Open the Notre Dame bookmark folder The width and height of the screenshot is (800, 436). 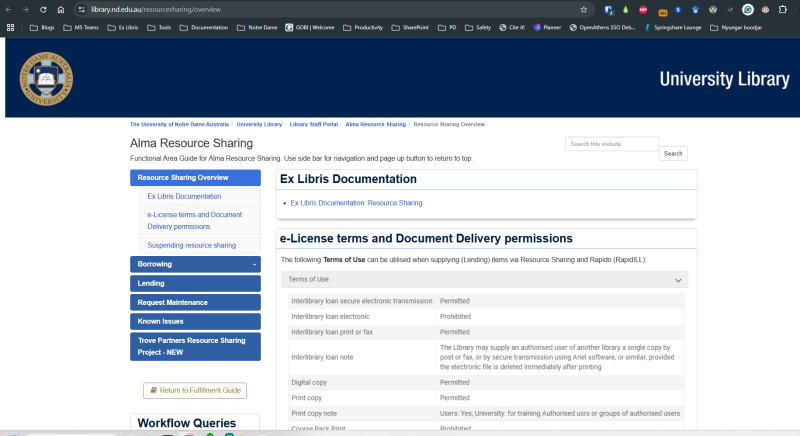tap(257, 28)
